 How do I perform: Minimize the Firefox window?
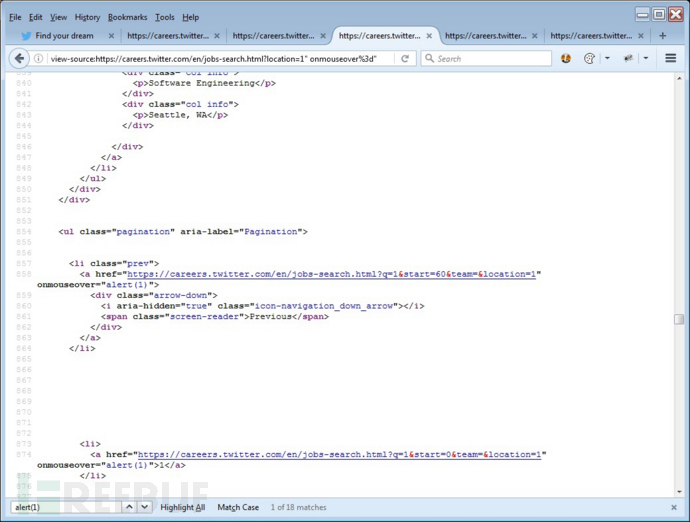(642, 15)
